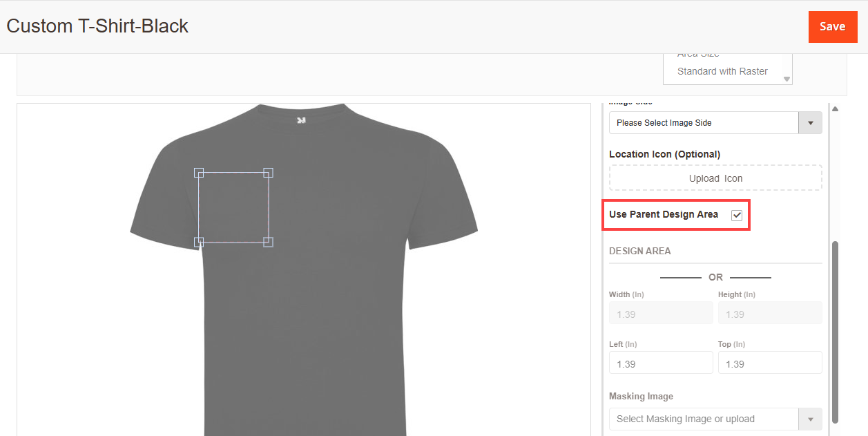The image size is (868, 436).
Task: Click the settings panel scroll-up arrow
Action: (835, 109)
